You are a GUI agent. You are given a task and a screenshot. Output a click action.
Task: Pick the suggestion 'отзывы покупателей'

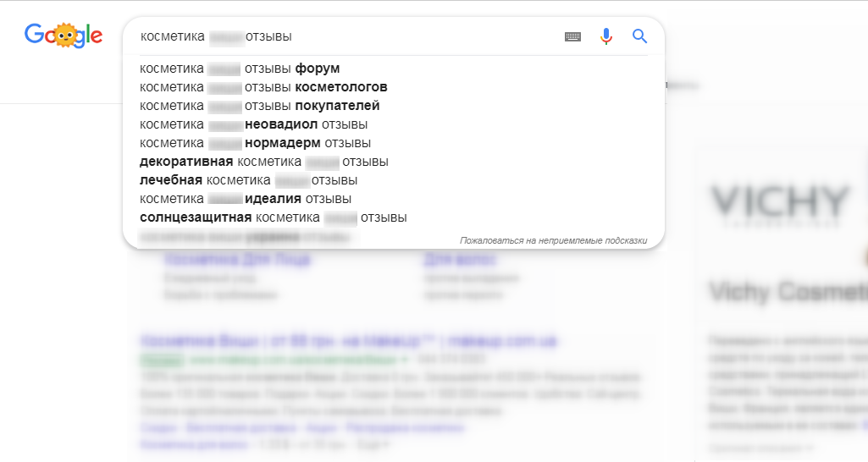[x=260, y=106]
